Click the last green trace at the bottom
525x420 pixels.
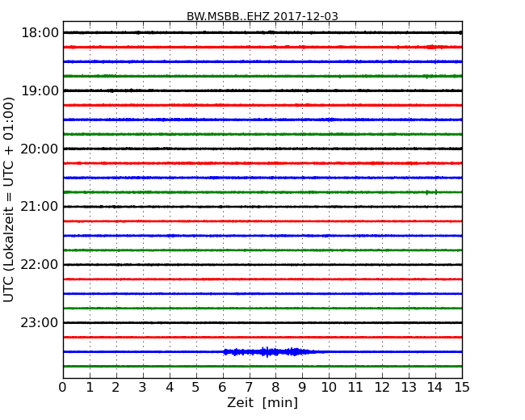pyautogui.click(x=262, y=366)
